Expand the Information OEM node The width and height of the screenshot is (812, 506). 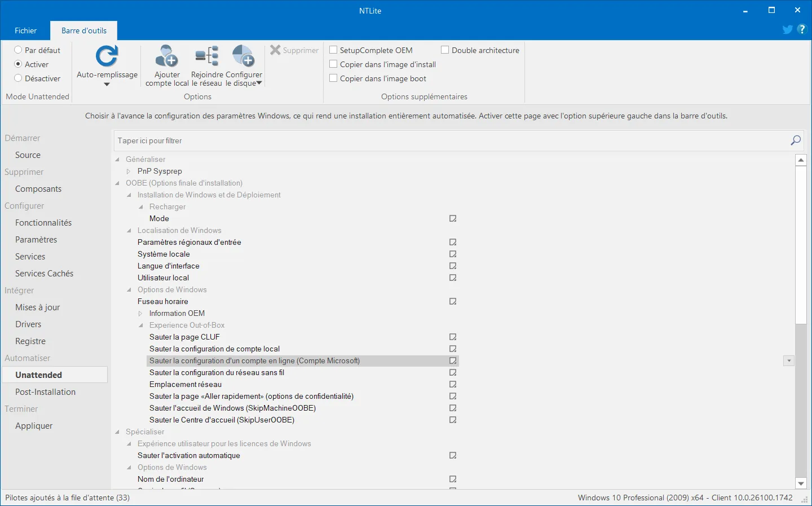[x=141, y=314]
